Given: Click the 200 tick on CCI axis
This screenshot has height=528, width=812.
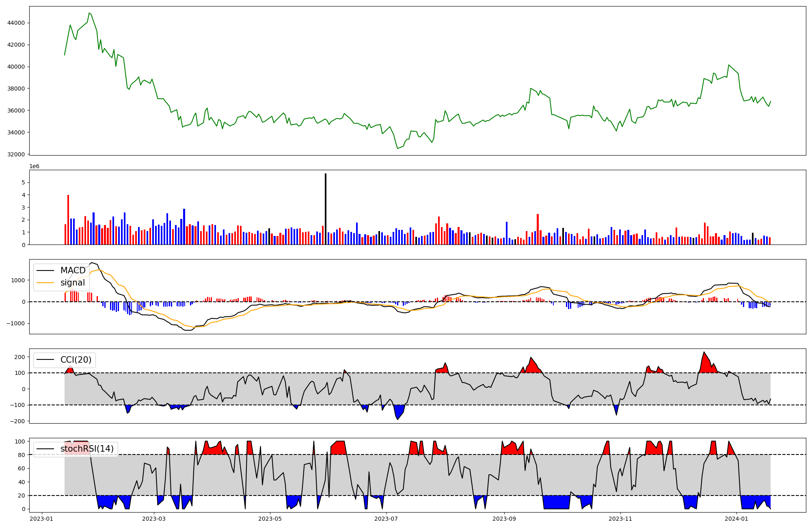Looking at the screenshot, I should click(x=20, y=357).
